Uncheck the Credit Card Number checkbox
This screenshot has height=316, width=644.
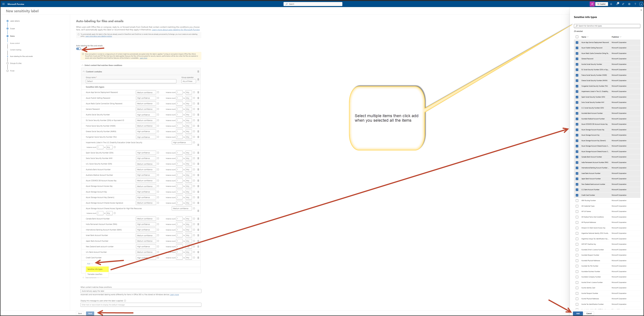577,195
